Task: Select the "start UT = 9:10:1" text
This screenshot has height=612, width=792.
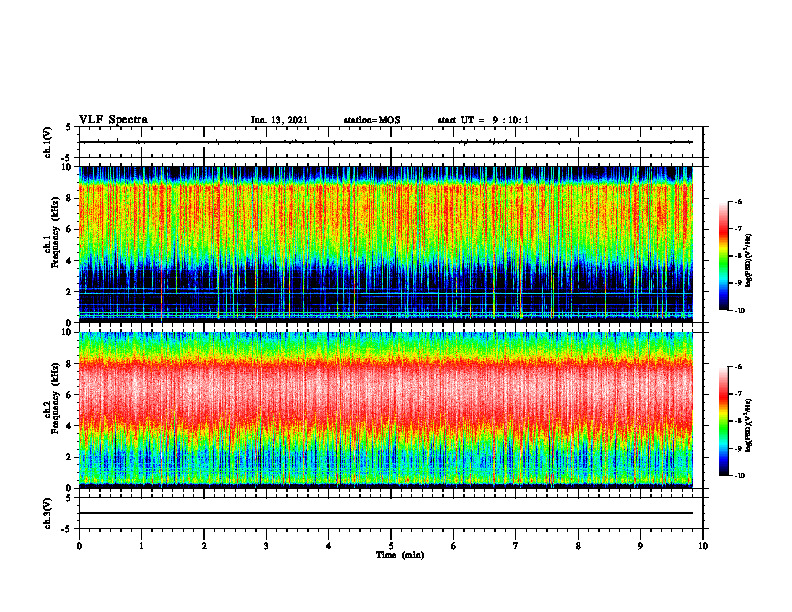Action: 483,120
